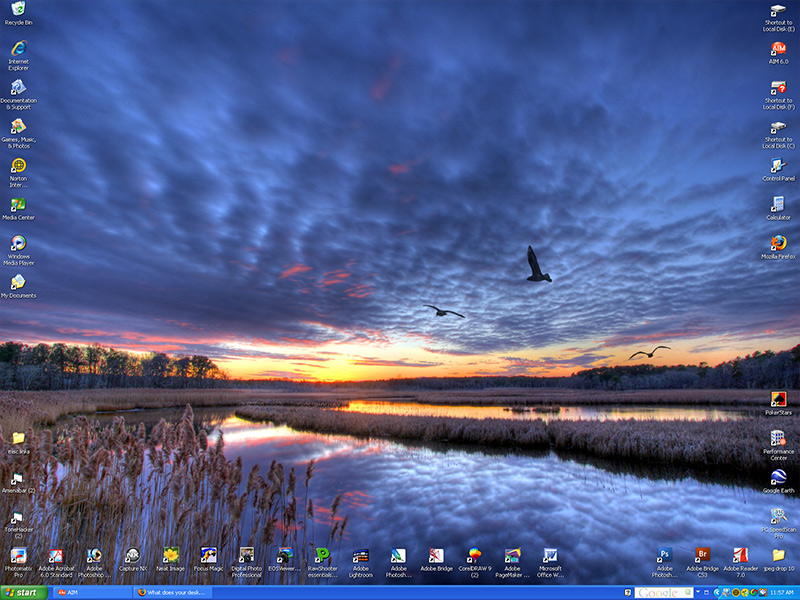800x600 pixels.
Task: Switch to AIM taskbar button
Action: pyautogui.click(x=92, y=592)
